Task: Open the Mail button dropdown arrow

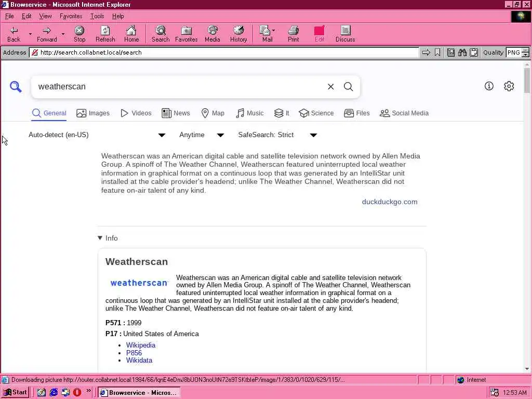Action: 273,31
